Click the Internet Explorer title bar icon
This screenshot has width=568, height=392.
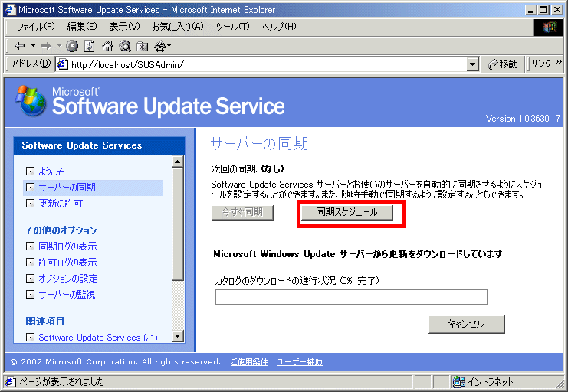point(11,10)
